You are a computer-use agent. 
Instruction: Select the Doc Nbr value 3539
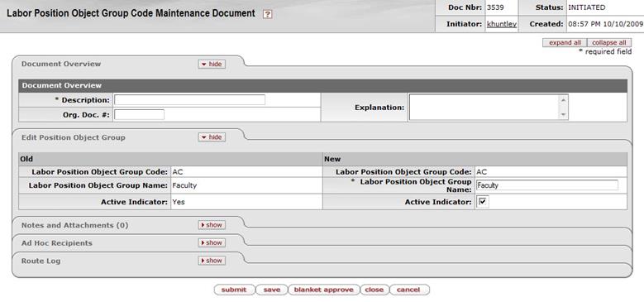pos(495,7)
